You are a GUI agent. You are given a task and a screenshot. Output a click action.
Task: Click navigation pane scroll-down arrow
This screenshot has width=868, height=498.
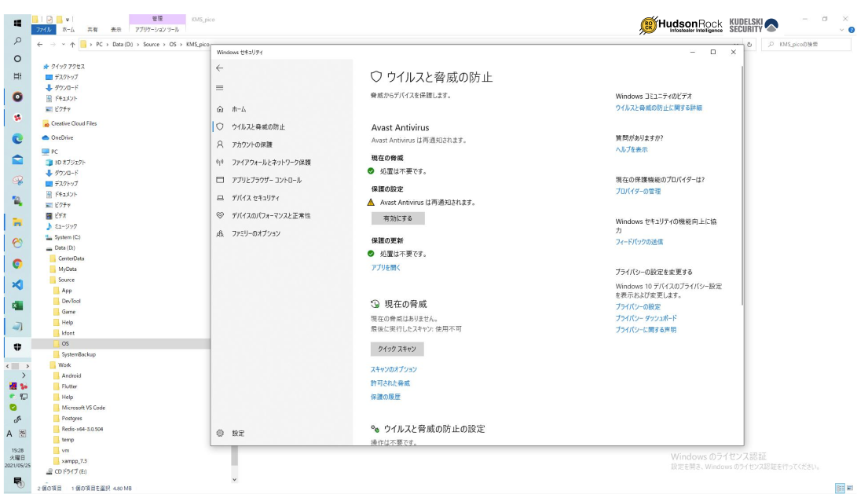point(234,480)
